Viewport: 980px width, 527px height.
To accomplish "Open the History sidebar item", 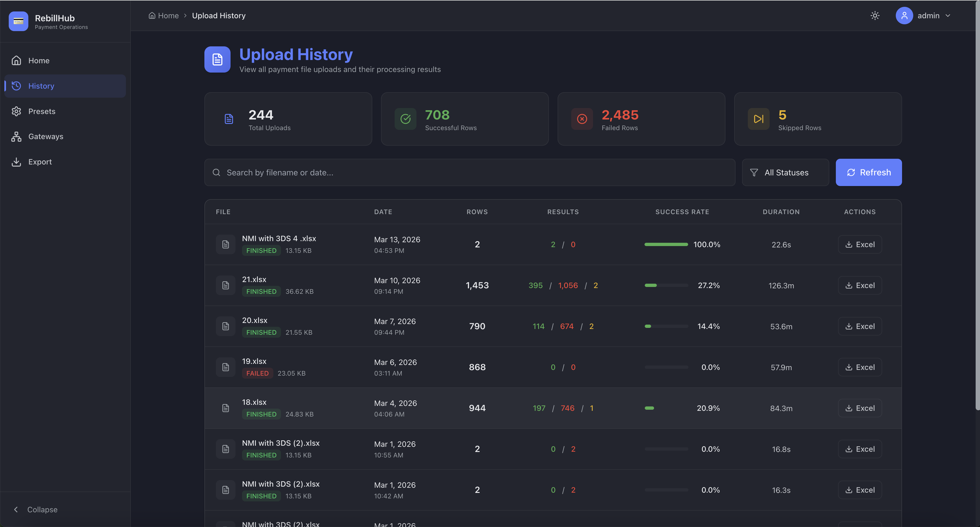I will [x=65, y=86].
